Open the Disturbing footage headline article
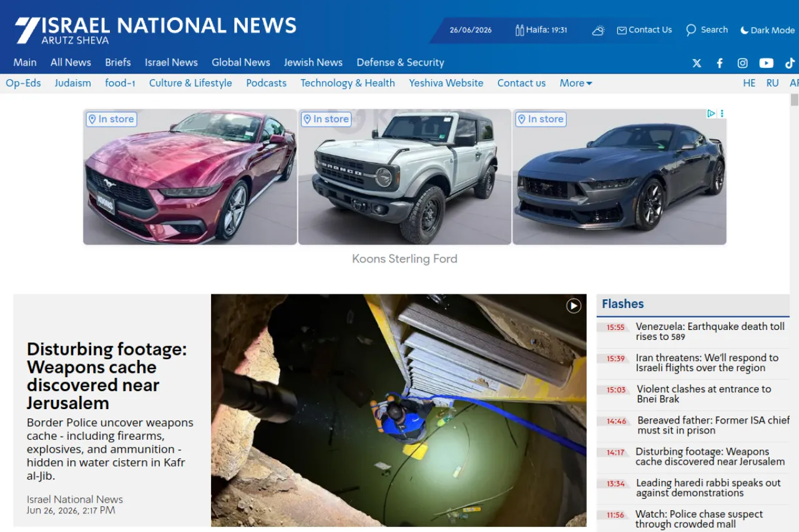Screen dimensions: 799x532 107,376
